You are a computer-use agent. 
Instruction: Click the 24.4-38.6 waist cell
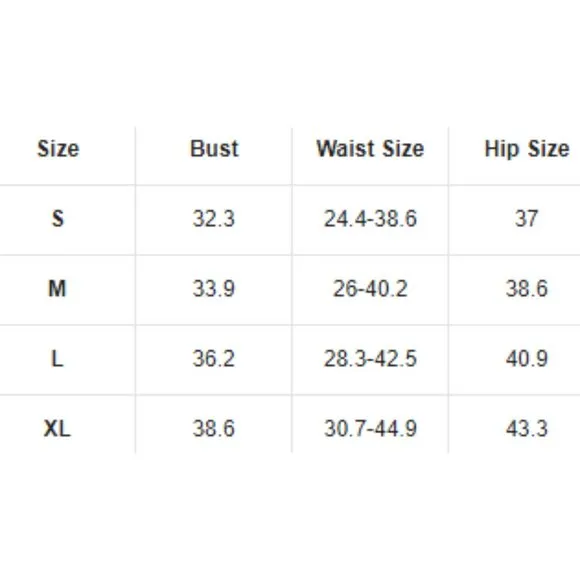coord(370,218)
